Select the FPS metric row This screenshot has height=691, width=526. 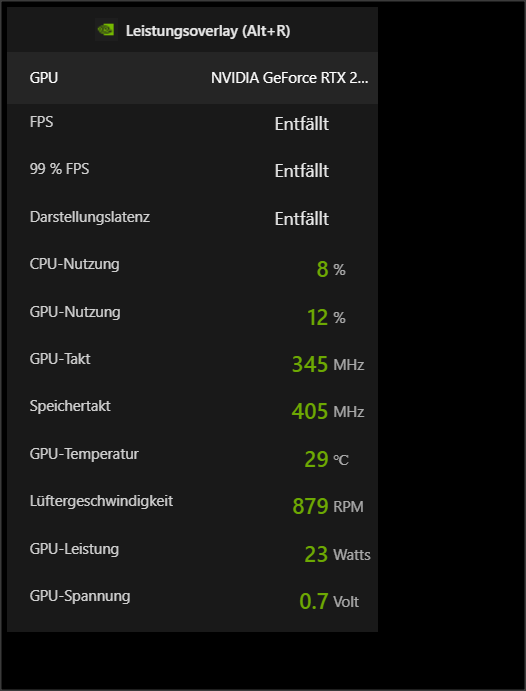tap(193, 123)
